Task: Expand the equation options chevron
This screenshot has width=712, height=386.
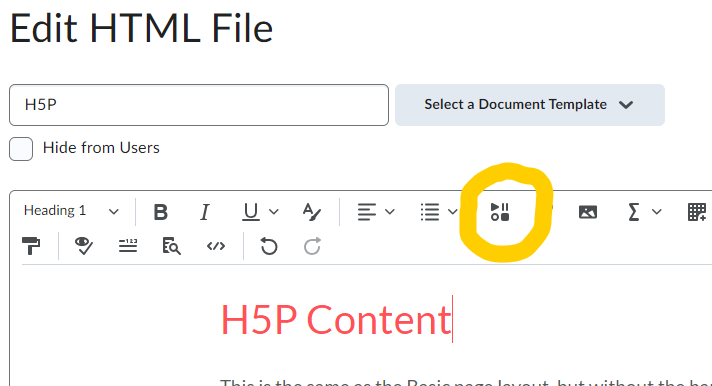Action: click(657, 212)
